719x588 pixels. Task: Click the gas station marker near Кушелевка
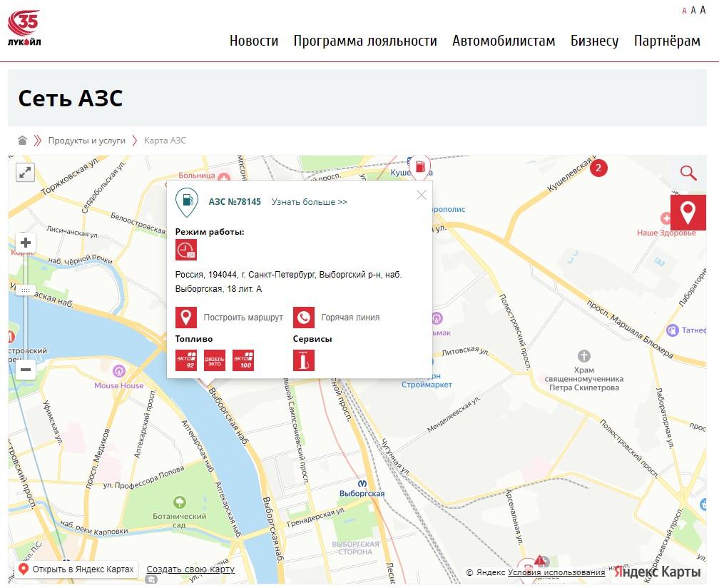pyautogui.click(x=420, y=166)
